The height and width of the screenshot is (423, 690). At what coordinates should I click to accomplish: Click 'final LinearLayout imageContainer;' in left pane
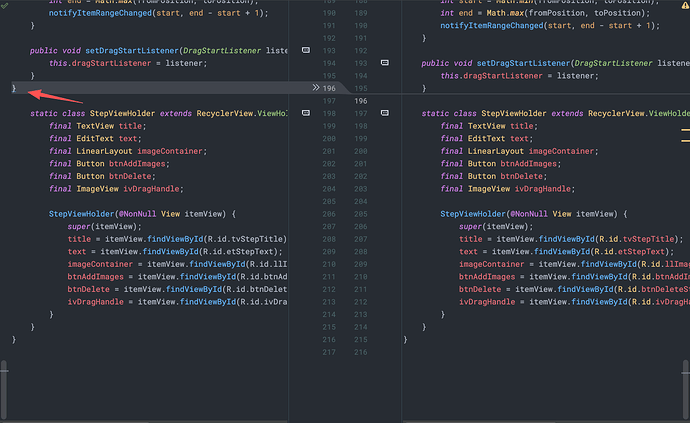(128, 151)
